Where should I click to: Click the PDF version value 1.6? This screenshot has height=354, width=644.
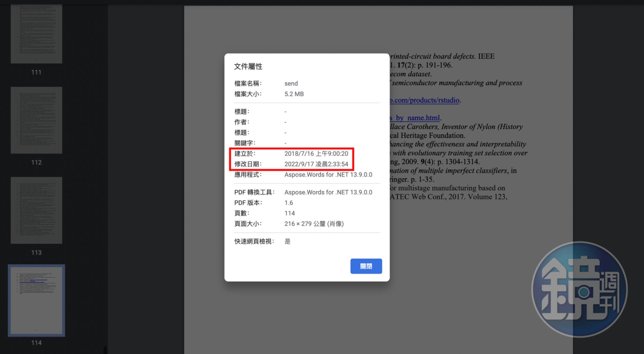pyautogui.click(x=289, y=203)
